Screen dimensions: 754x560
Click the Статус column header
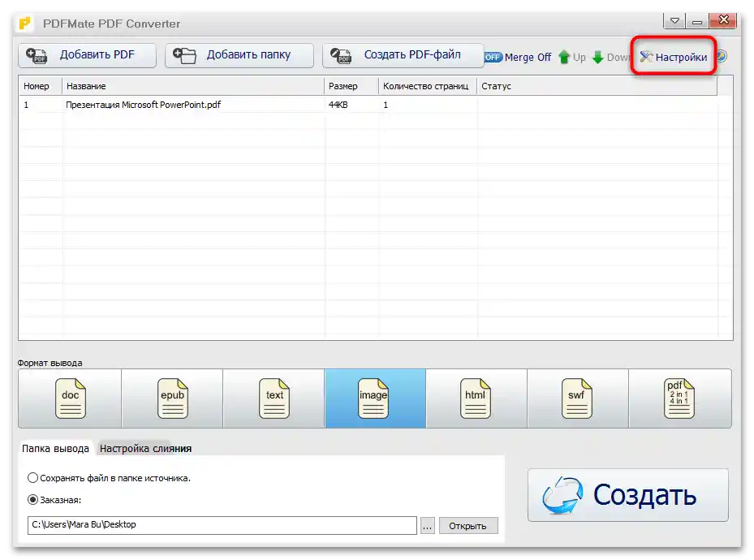pos(597,86)
